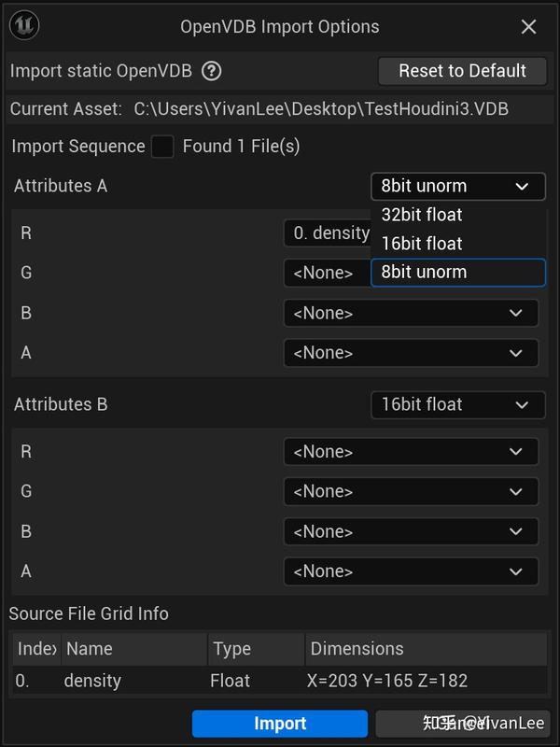Open Attributes B 16bit float dropdown
The height and width of the screenshot is (747, 560).
click(x=457, y=404)
